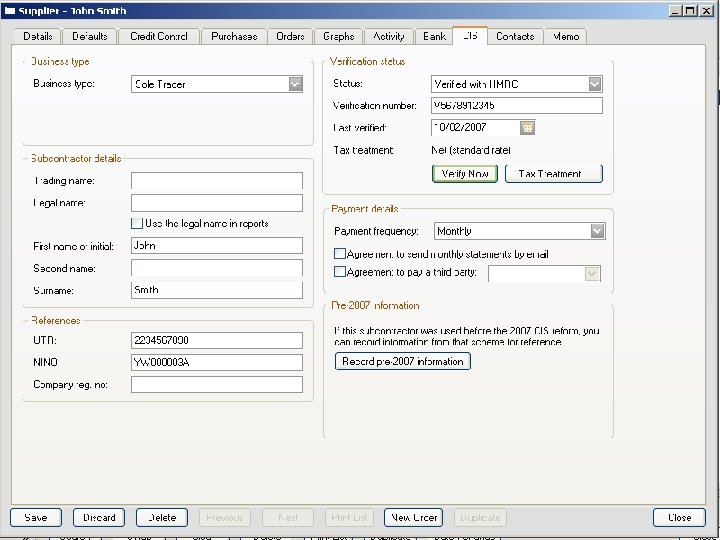Discard changes to the supplier

99,518
